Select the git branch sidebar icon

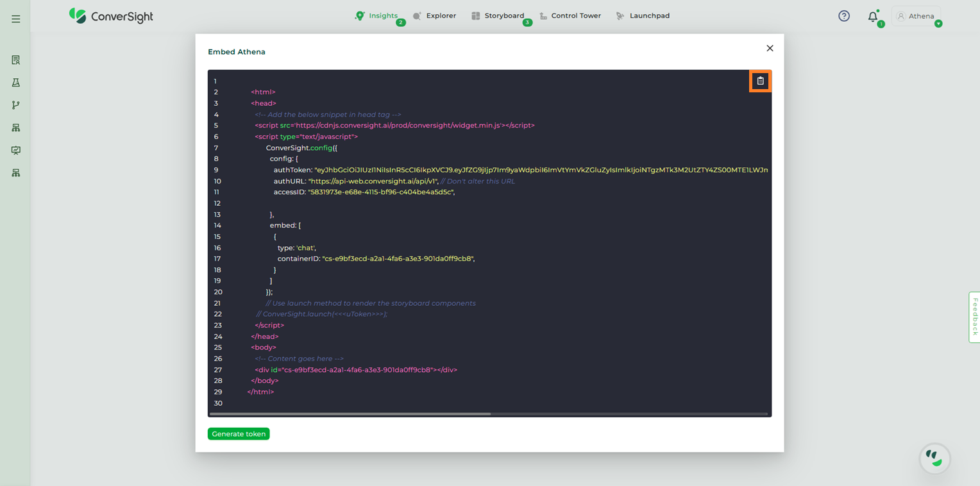point(16,105)
